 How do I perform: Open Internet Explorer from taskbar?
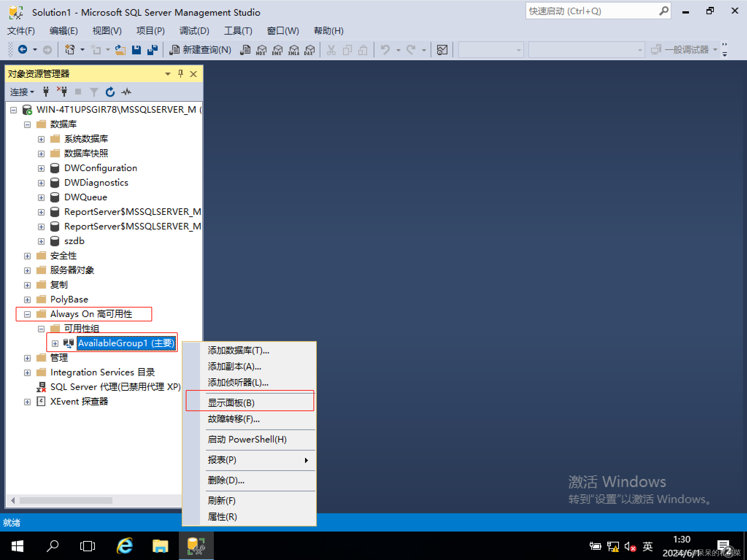(x=124, y=546)
